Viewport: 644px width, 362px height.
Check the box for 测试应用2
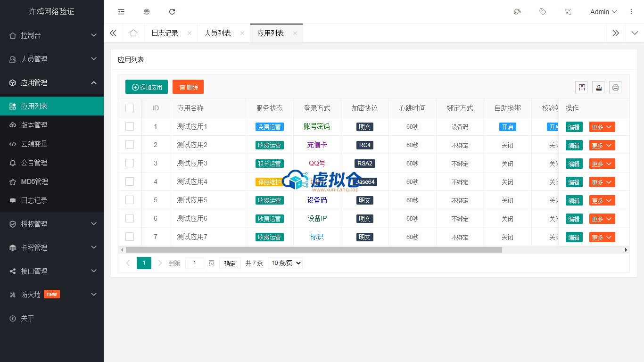tap(130, 145)
